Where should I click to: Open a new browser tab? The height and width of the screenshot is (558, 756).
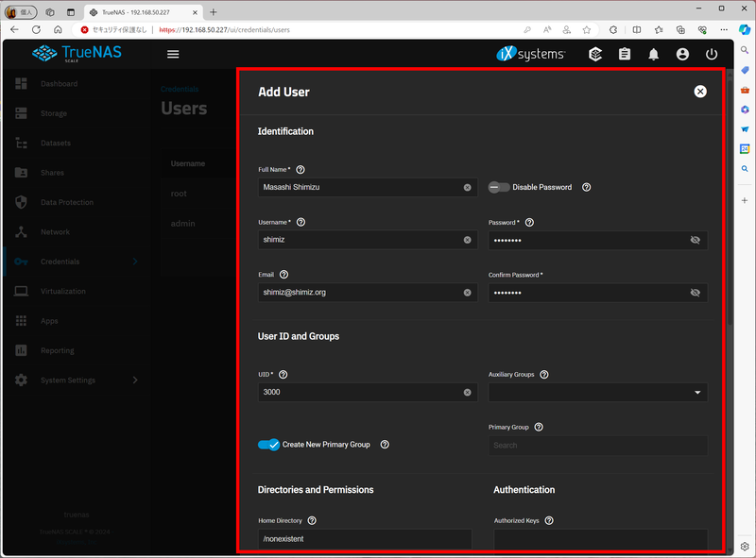[214, 12]
